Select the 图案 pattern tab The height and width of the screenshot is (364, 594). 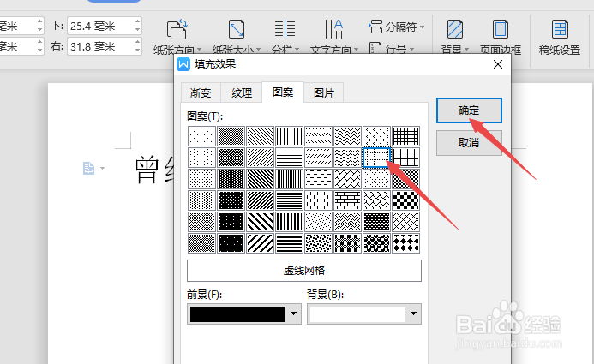[283, 92]
